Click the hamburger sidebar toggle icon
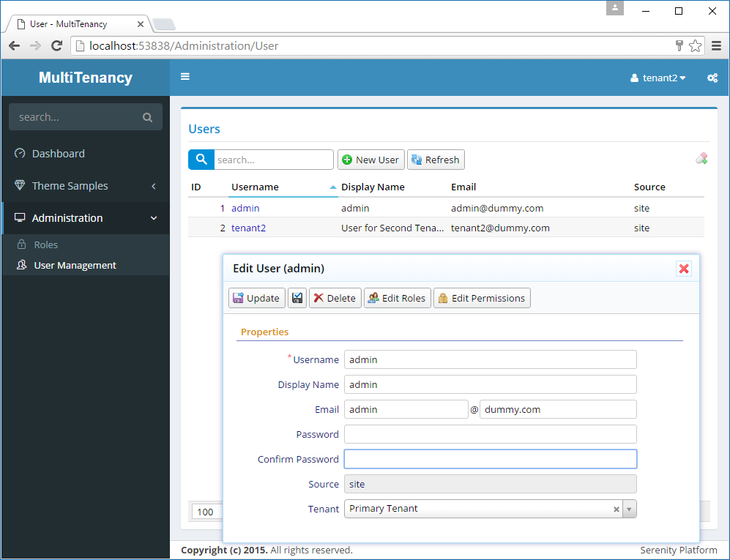The width and height of the screenshot is (730, 560). point(185,77)
